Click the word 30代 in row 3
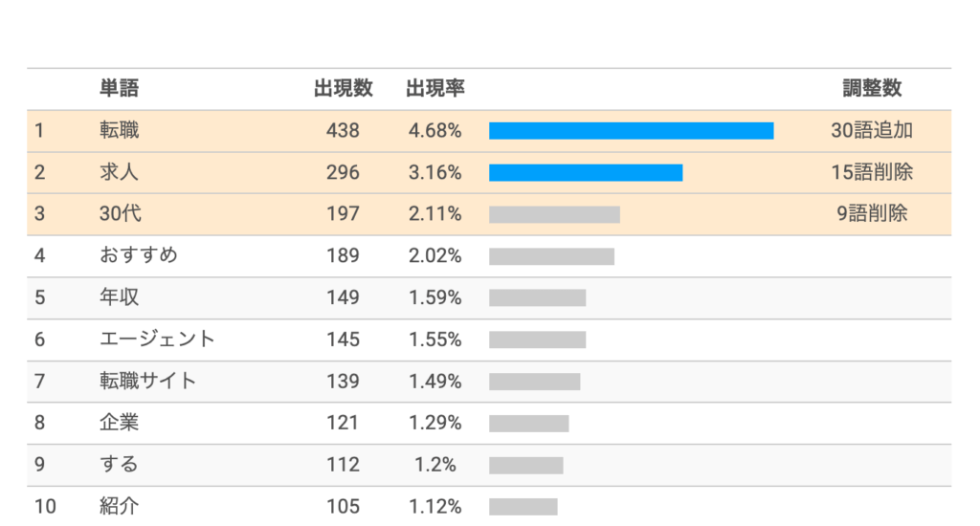 [121, 214]
